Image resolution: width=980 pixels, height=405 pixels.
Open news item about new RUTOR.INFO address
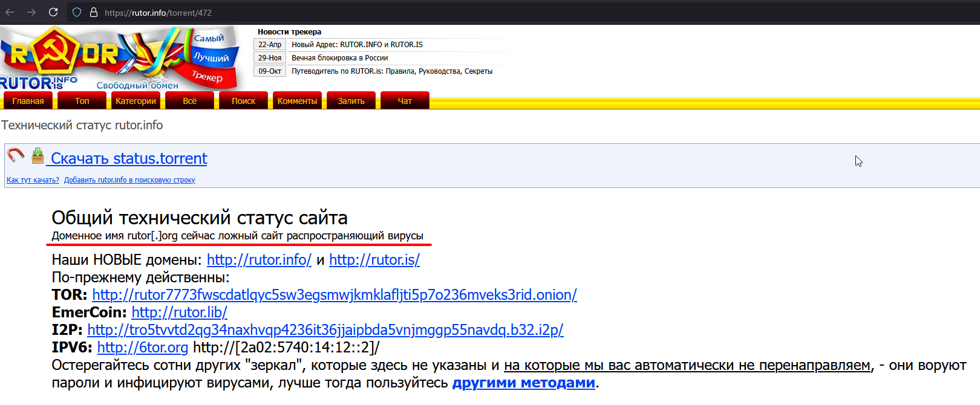point(357,45)
